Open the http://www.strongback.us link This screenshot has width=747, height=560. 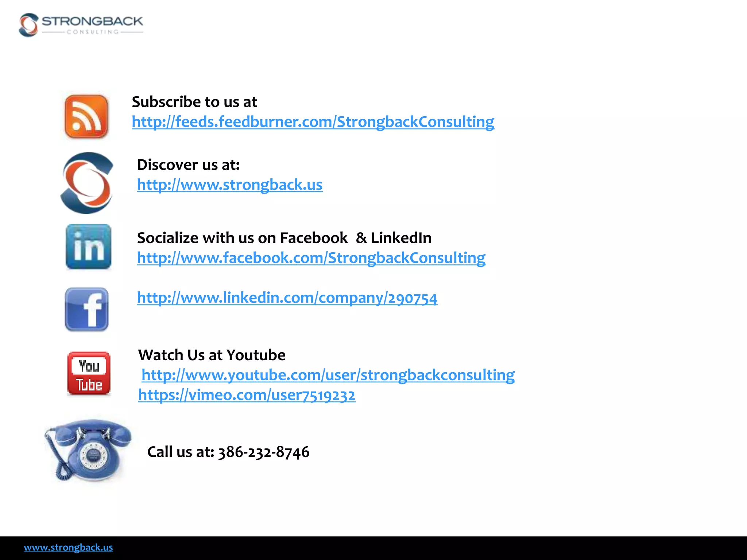coord(230,185)
